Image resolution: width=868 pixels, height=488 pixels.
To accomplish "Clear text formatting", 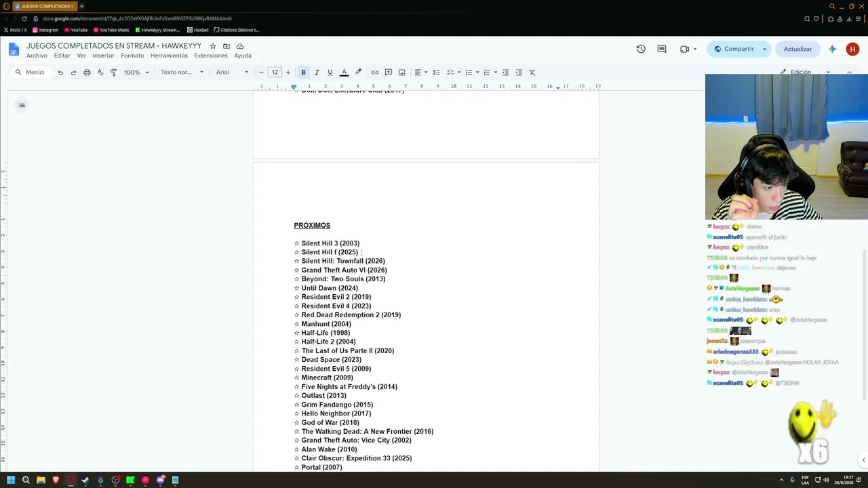I will coord(532,73).
